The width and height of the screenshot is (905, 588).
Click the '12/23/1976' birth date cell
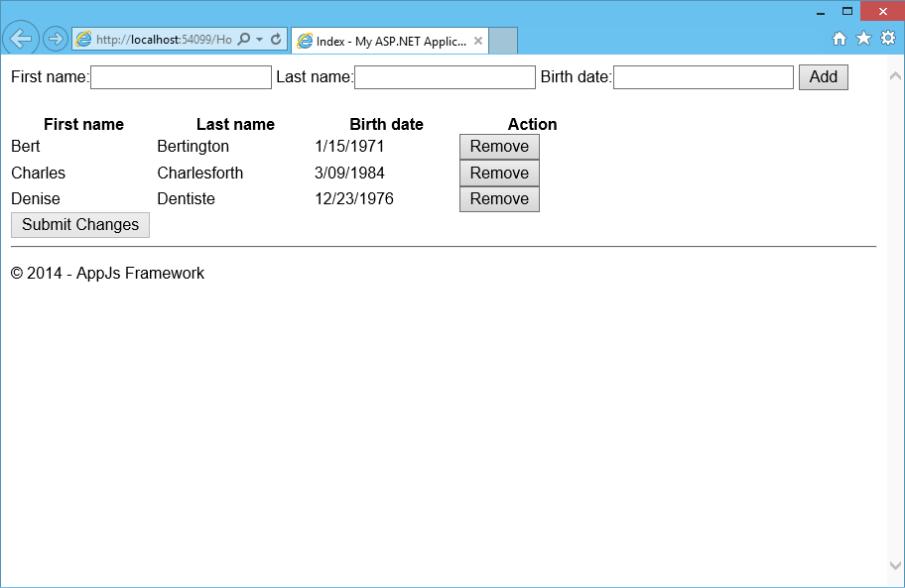coord(354,199)
